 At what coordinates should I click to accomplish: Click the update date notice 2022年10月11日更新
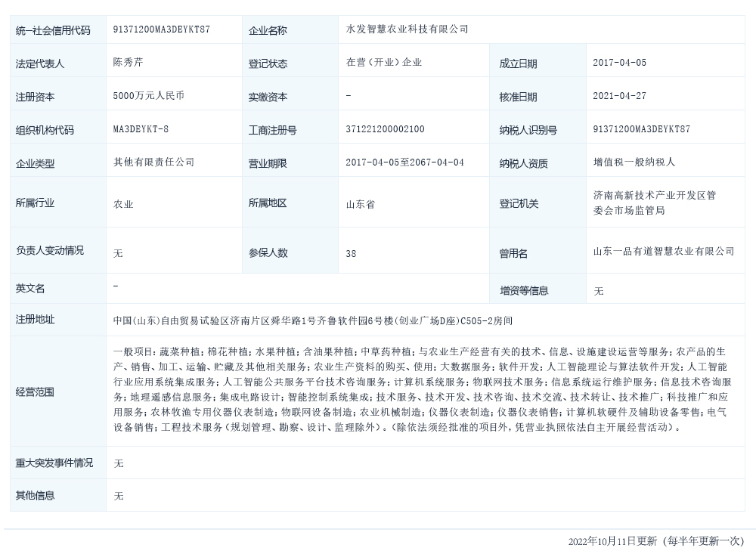[612, 541]
